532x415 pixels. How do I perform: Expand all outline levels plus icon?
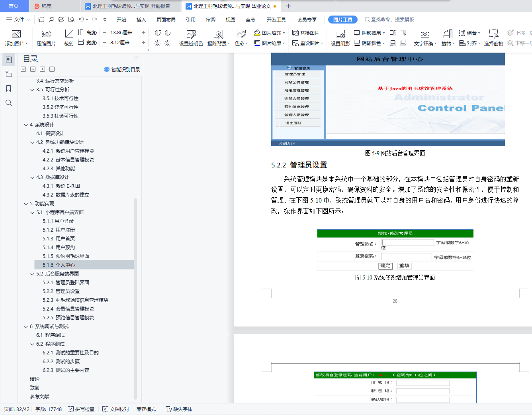[43, 69]
